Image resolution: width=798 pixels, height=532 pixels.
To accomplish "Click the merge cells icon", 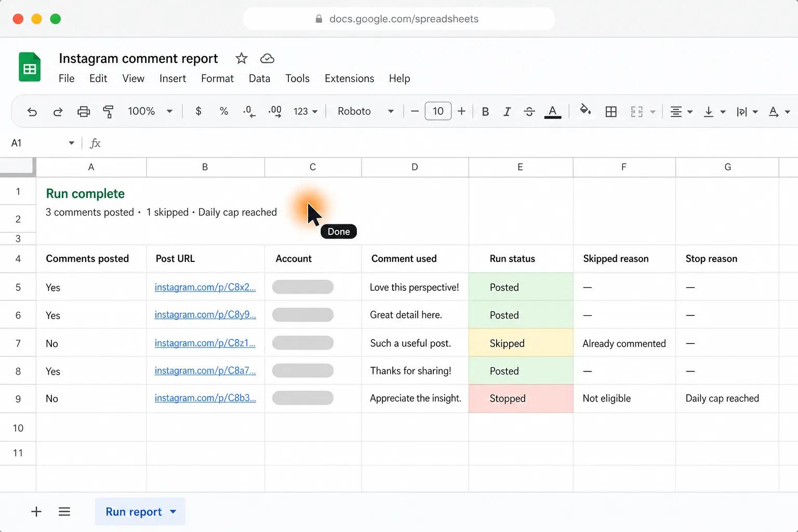I will click(637, 112).
